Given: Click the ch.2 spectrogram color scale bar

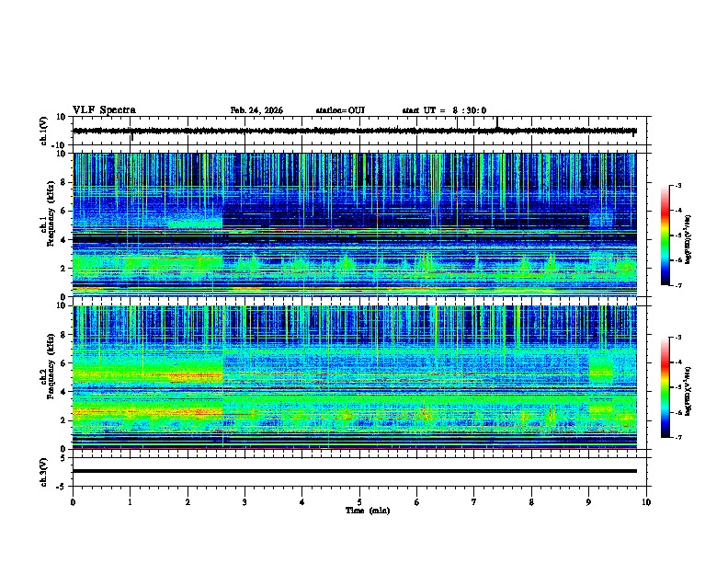Looking at the screenshot, I should tap(665, 387).
